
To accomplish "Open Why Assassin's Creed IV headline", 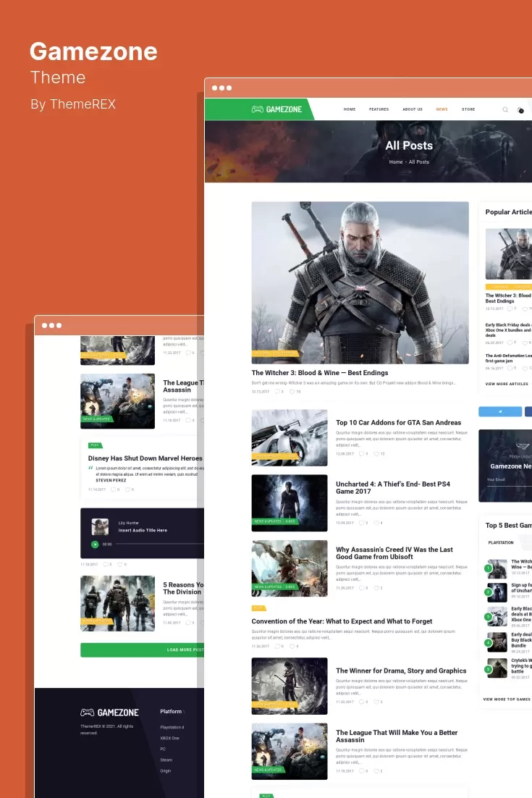I will 394,553.
